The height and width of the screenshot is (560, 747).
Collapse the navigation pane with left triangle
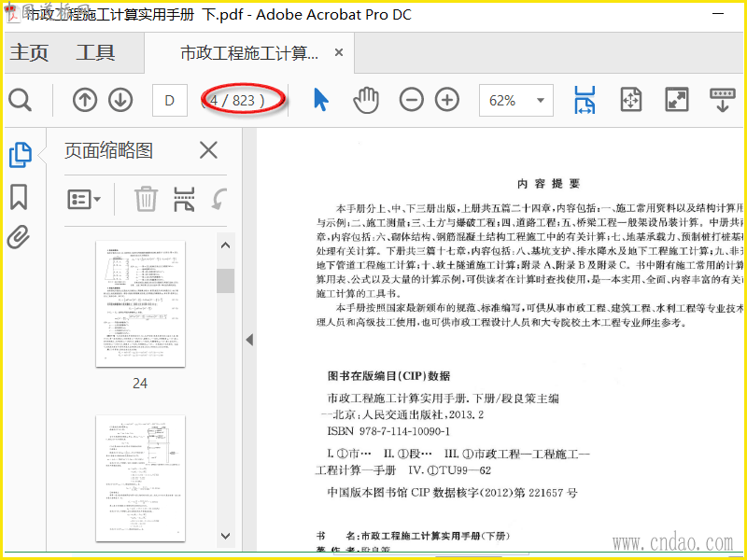pyautogui.click(x=249, y=340)
